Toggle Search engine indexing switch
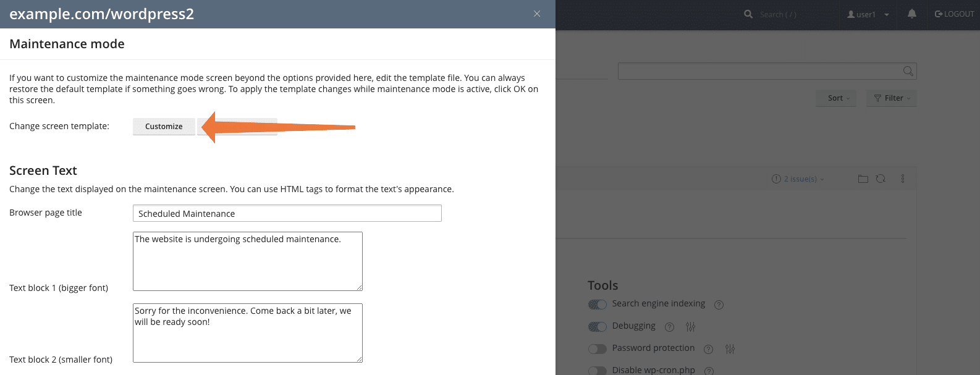980x375 pixels. 598,305
